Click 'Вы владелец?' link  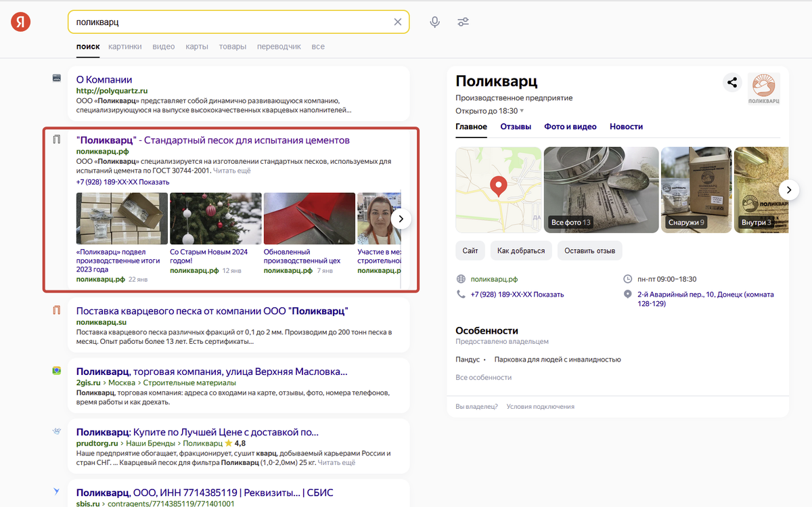[x=476, y=406]
